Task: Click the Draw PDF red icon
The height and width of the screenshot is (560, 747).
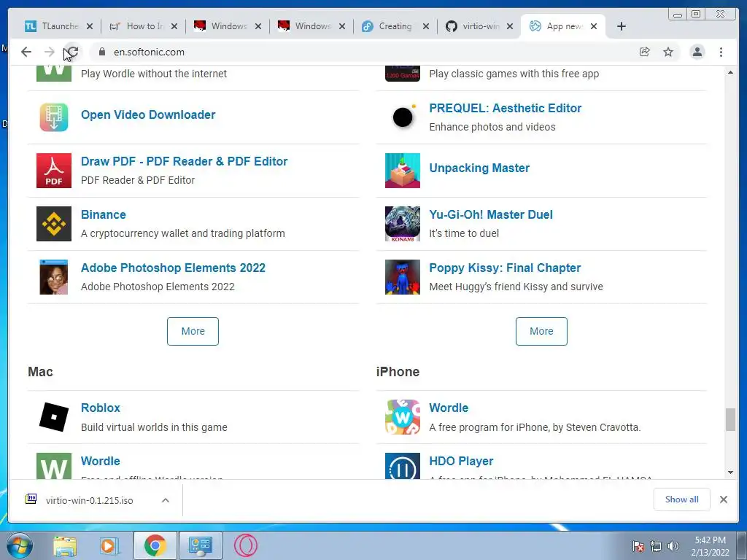Action: (54, 171)
